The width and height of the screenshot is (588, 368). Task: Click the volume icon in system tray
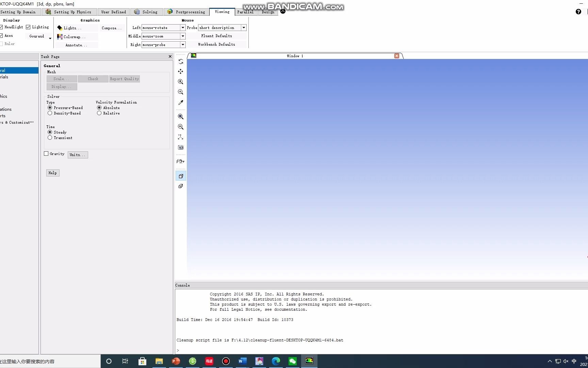[566, 361]
